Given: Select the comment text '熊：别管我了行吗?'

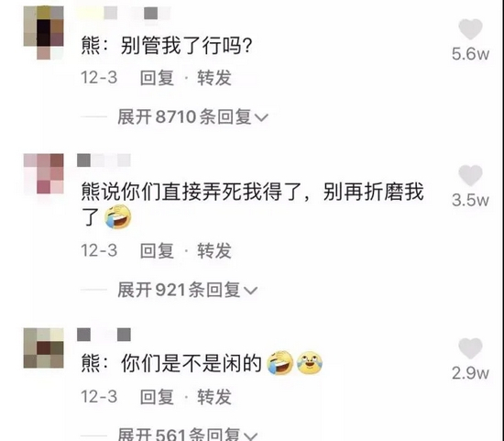Looking at the screenshot, I should (166, 45).
